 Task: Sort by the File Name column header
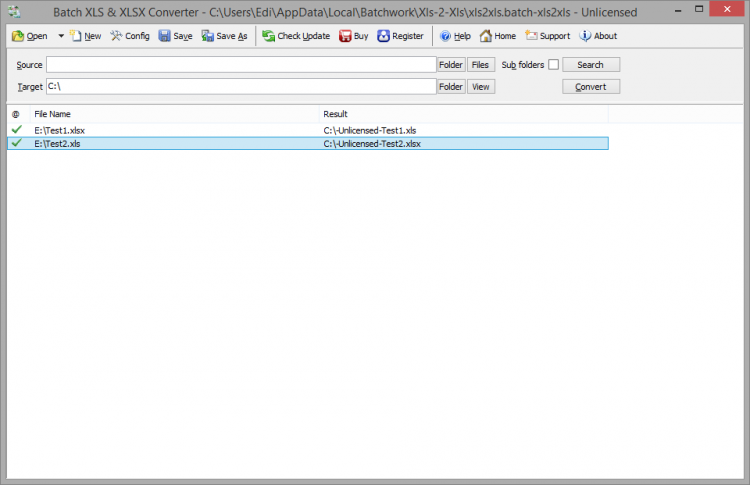coord(175,114)
